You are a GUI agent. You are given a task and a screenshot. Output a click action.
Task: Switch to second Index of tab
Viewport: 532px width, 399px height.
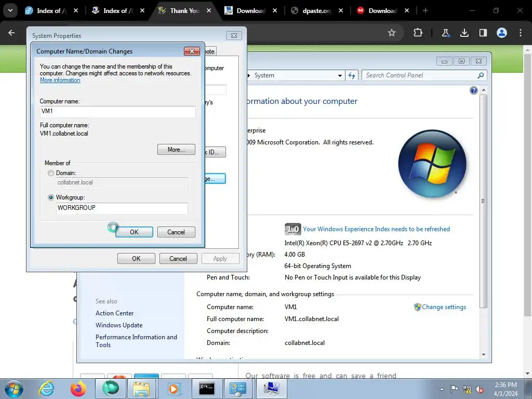click(118, 10)
